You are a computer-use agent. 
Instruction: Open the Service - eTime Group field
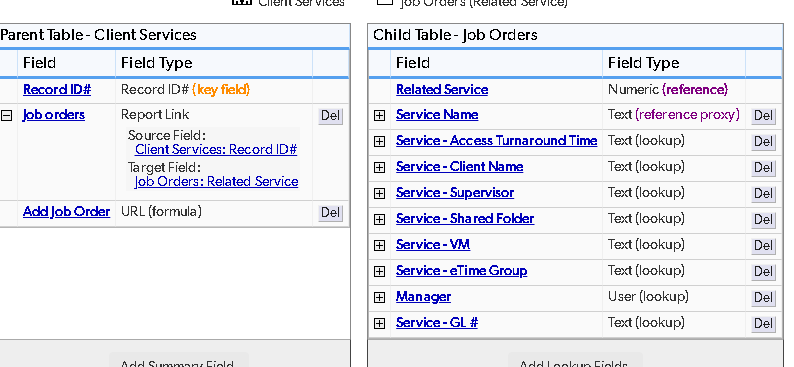click(x=461, y=271)
